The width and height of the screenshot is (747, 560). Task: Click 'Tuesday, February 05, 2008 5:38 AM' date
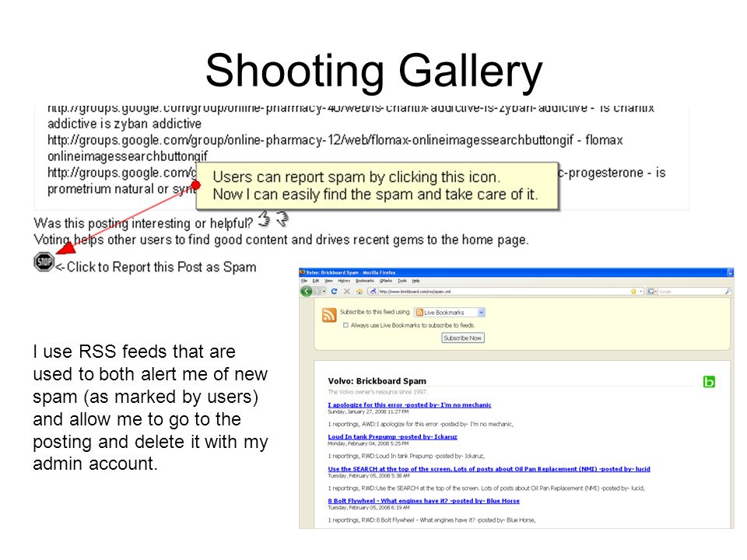368,475
